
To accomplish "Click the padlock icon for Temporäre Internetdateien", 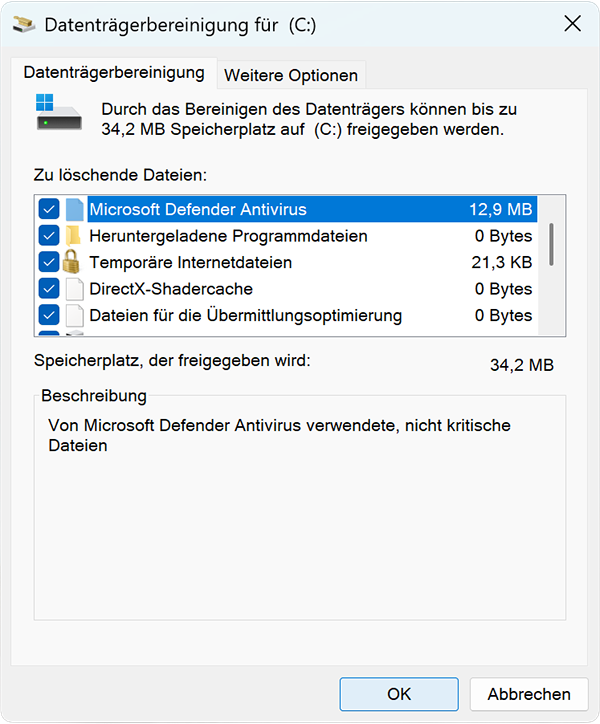I will tap(74, 263).
